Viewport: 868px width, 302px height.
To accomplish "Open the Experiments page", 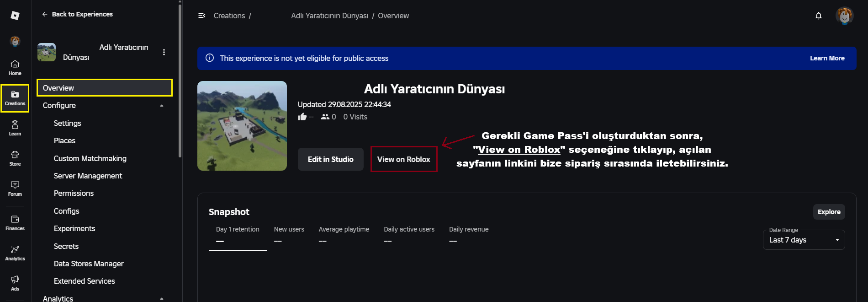I will click(74, 228).
